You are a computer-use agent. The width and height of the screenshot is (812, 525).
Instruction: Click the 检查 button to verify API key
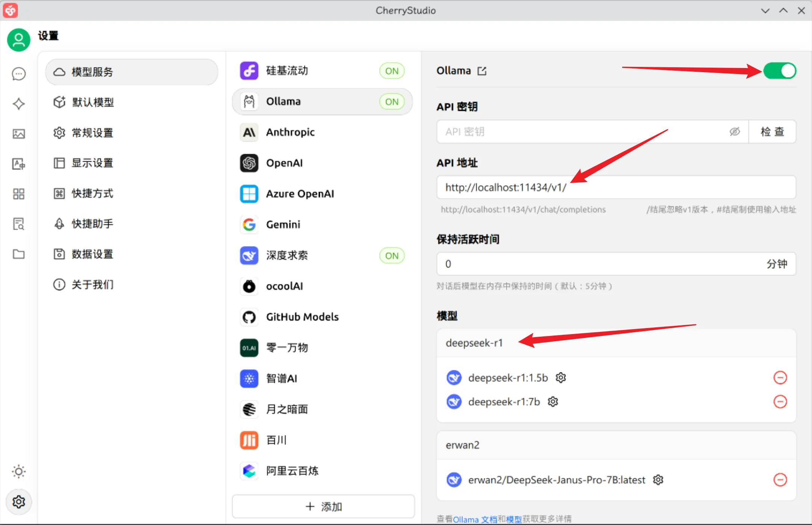tap(772, 132)
